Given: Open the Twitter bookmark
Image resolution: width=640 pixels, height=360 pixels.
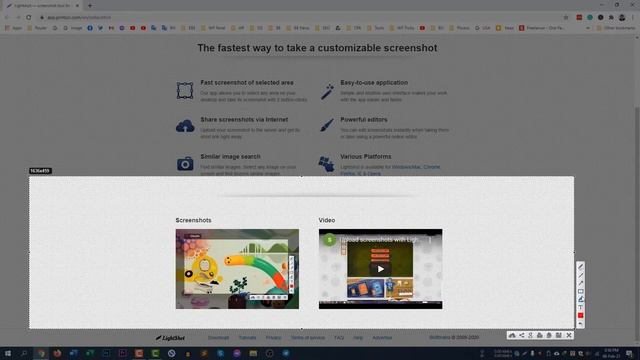Looking at the screenshot, I should point(100,28).
